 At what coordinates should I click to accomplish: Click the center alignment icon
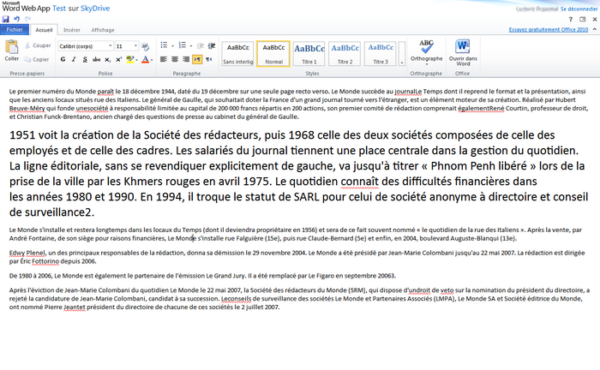click(x=175, y=59)
